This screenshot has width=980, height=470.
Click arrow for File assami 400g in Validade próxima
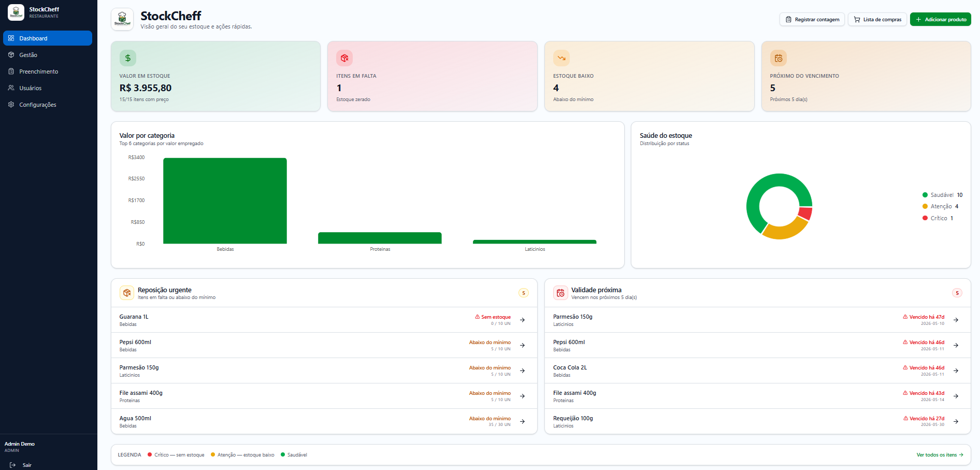(956, 396)
